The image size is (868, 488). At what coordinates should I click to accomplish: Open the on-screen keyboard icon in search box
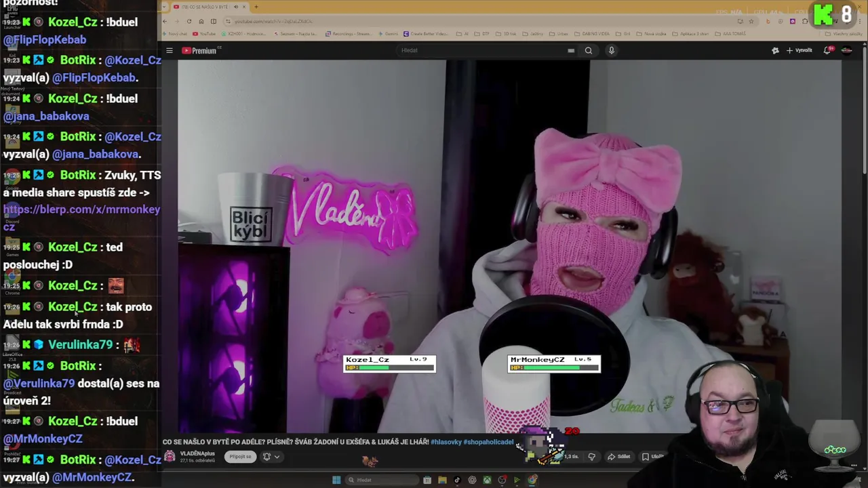pos(571,50)
